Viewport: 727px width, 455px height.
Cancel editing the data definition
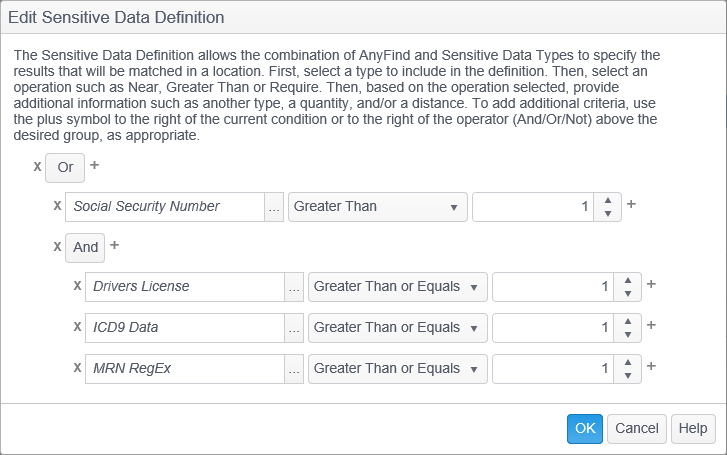tap(636, 428)
